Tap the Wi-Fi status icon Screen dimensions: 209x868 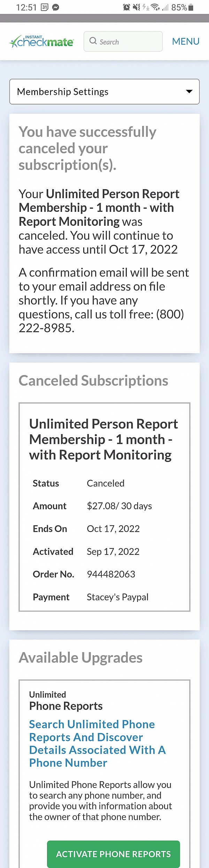point(155,7)
